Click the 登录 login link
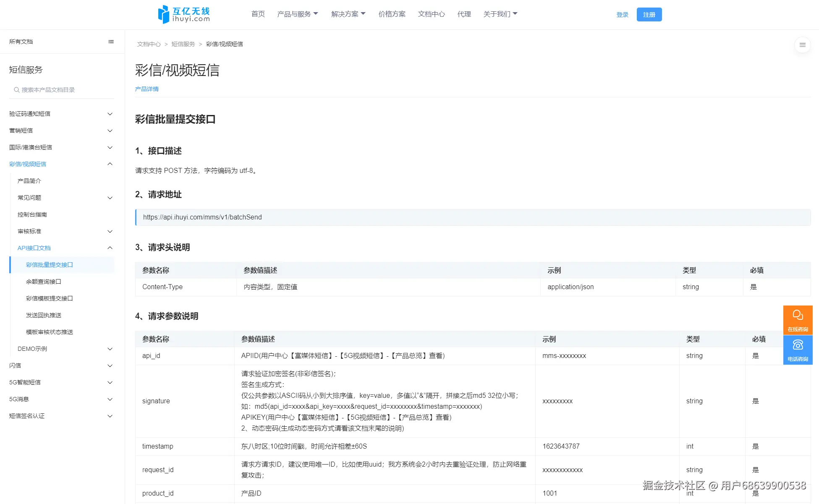 622,15
